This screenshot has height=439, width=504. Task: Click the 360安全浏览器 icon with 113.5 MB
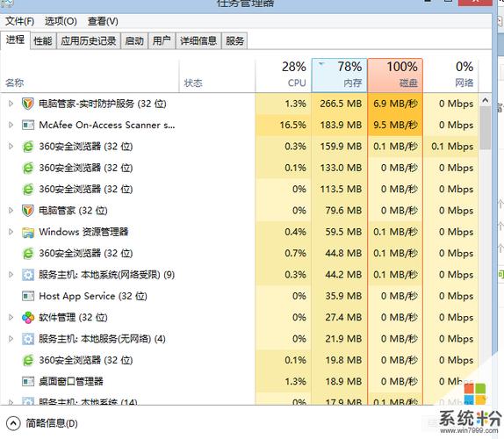coord(28,190)
